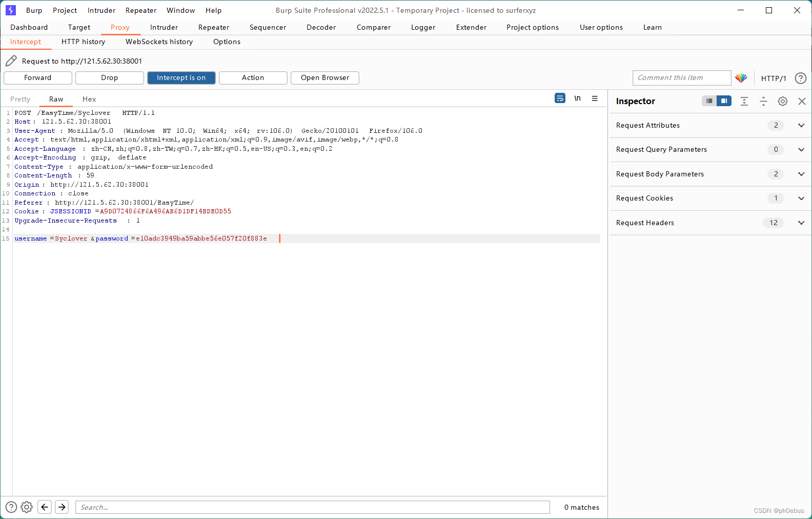Switch Inspector to side-by-side layout view
This screenshot has height=519, width=812.
tap(724, 101)
